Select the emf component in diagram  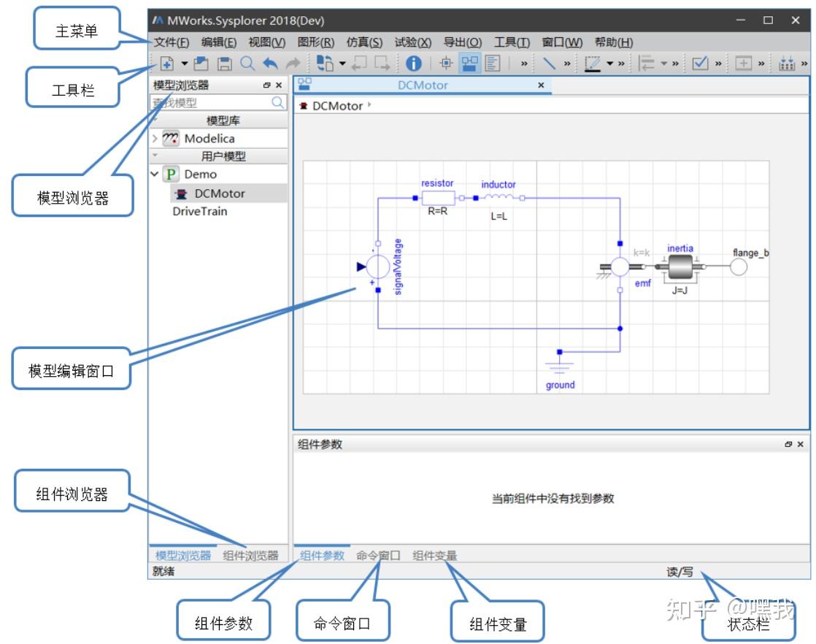point(620,267)
